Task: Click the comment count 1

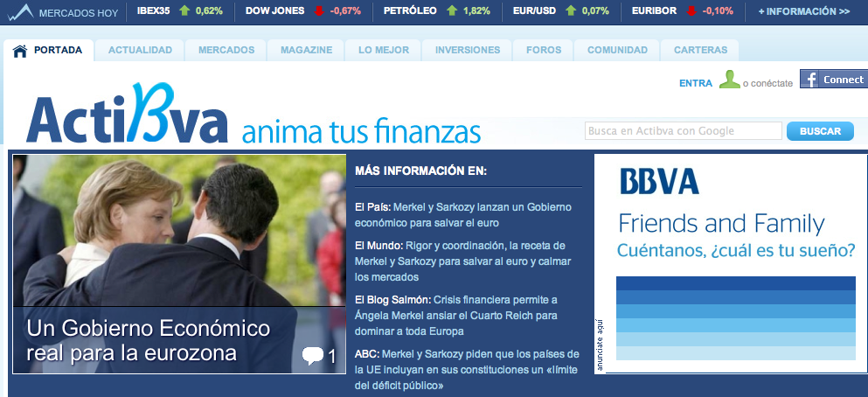Action: coord(332,357)
